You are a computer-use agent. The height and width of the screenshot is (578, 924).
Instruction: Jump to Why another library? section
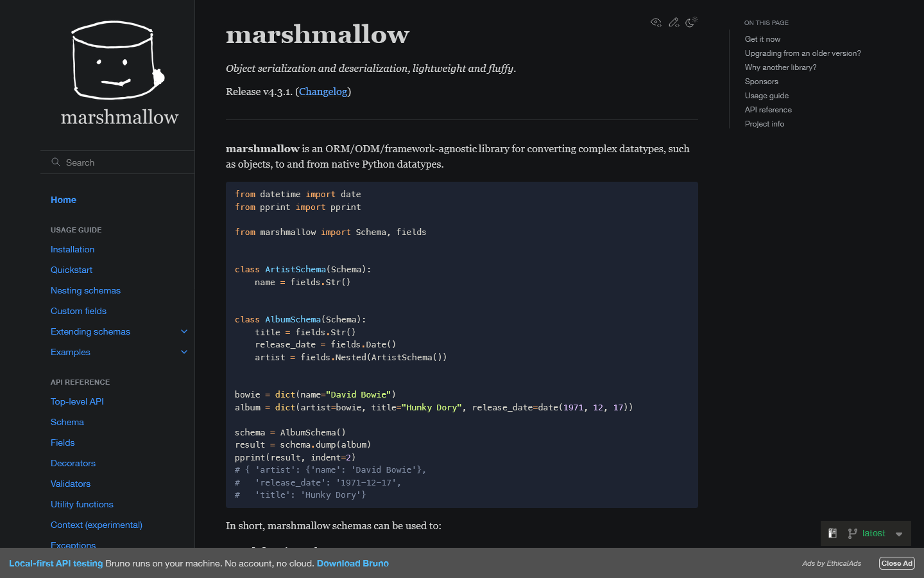point(780,67)
